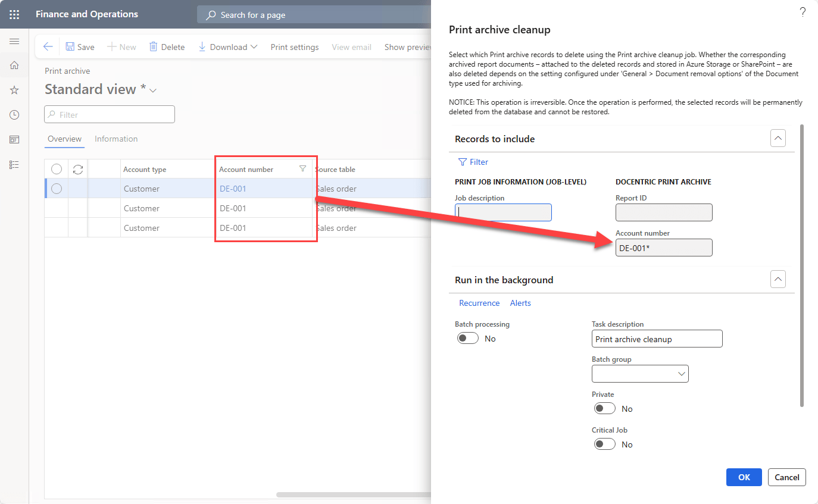The width and height of the screenshot is (818, 504).
Task: Open Workspaces icon in the sidebar
Action: coord(14,139)
